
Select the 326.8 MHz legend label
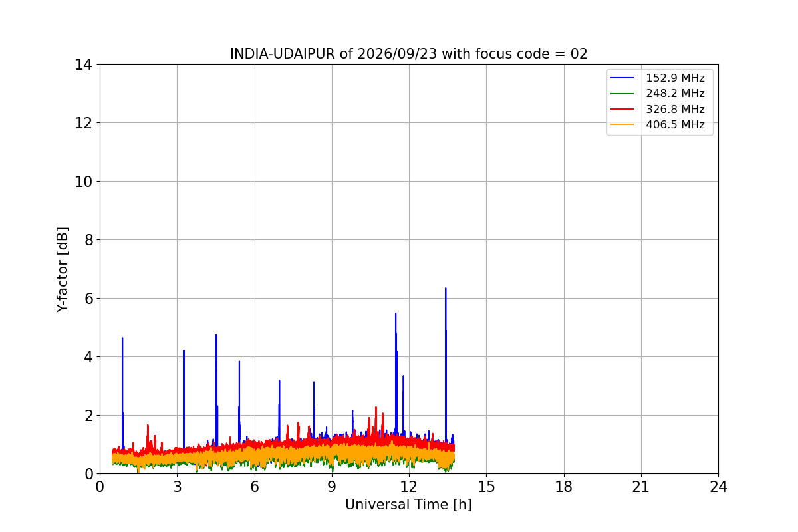pyautogui.click(x=675, y=110)
